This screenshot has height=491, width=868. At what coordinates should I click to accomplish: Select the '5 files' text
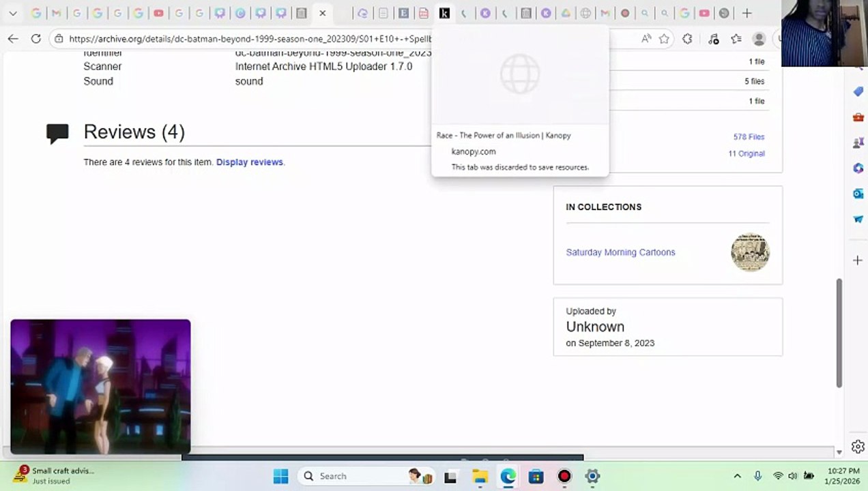pos(754,81)
